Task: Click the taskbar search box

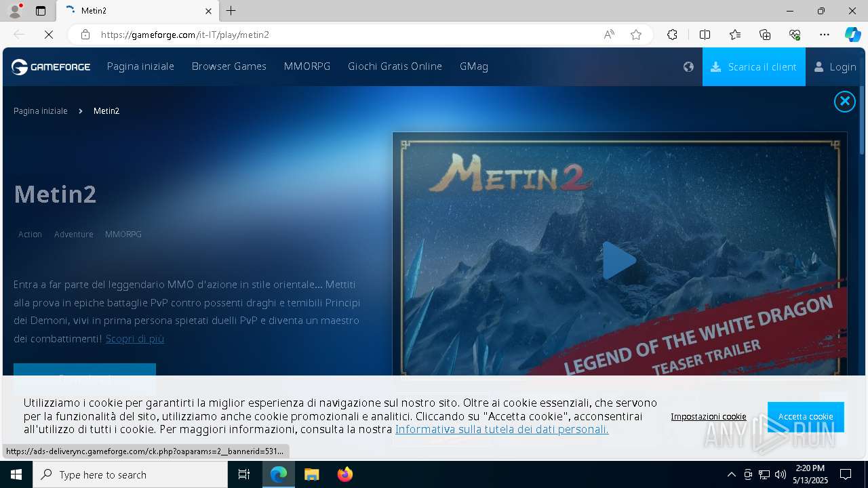Action: click(130, 474)
